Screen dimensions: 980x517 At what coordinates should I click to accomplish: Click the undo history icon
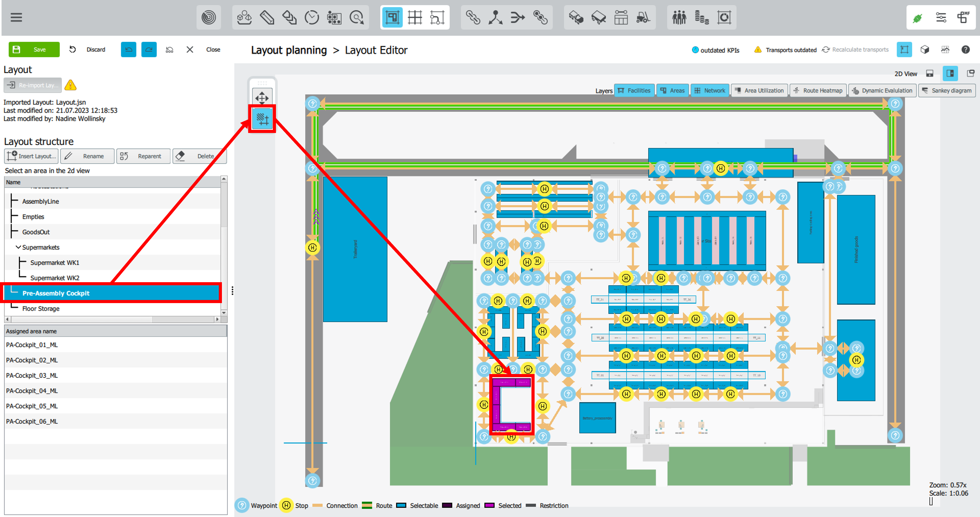coord(170,49)
